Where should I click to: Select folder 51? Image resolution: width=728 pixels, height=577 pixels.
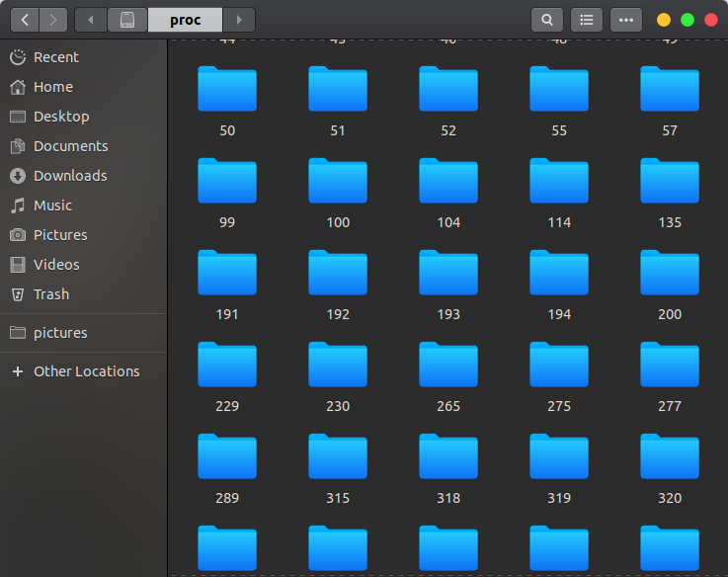(338, 89)
